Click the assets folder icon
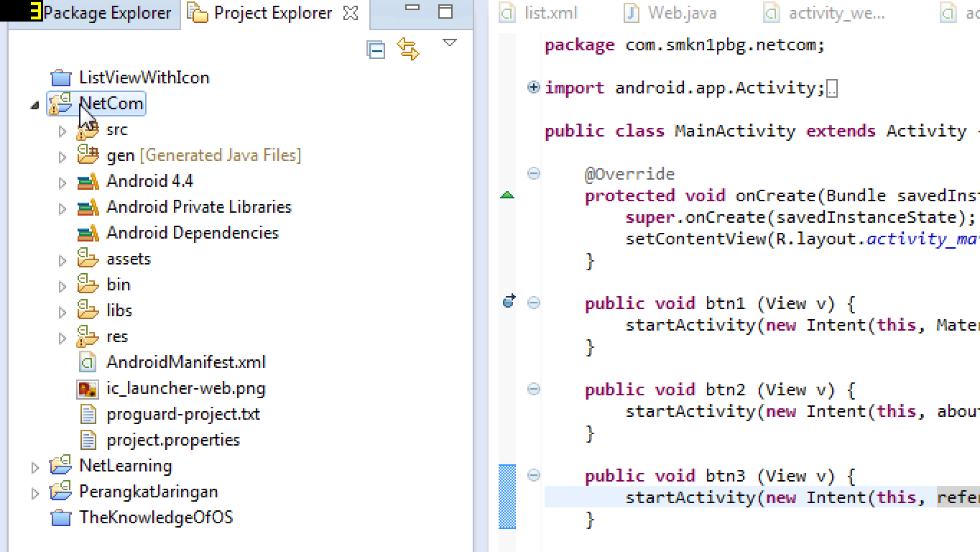 88,258
